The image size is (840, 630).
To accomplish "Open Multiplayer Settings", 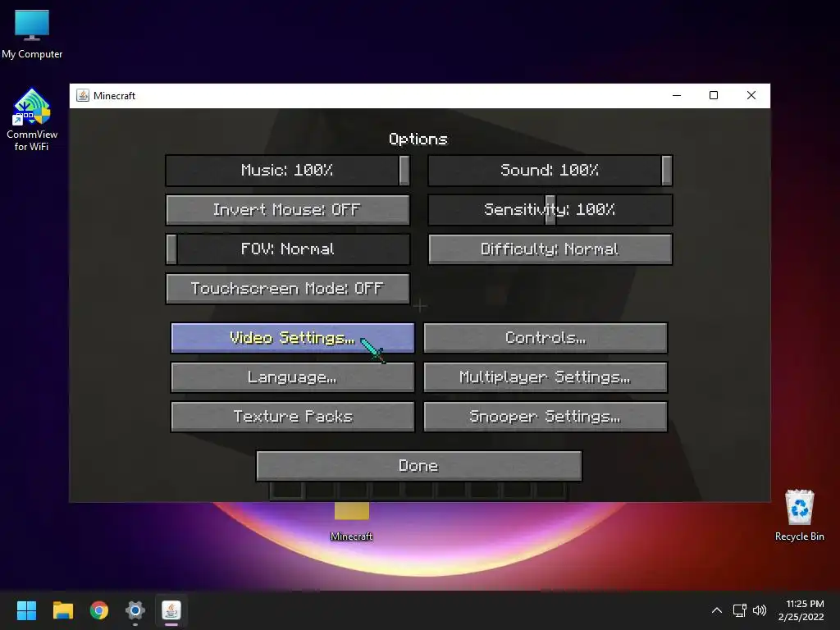I will pyautogui.click(x=546, y=377).
